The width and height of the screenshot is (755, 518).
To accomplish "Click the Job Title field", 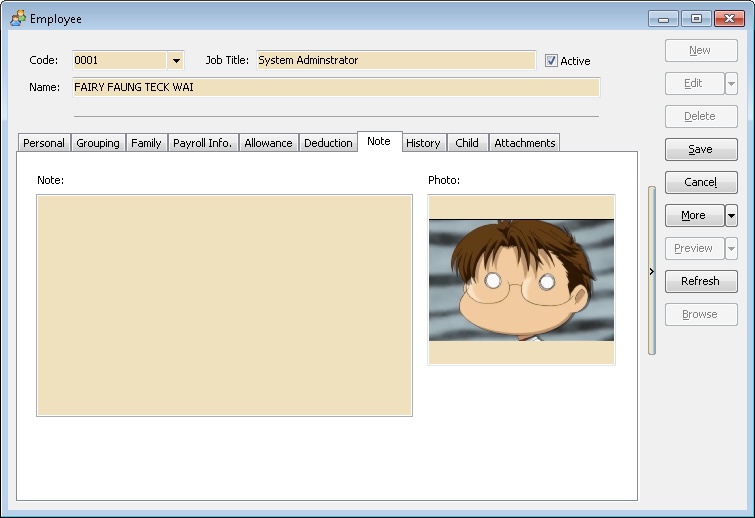I will 395,61.
